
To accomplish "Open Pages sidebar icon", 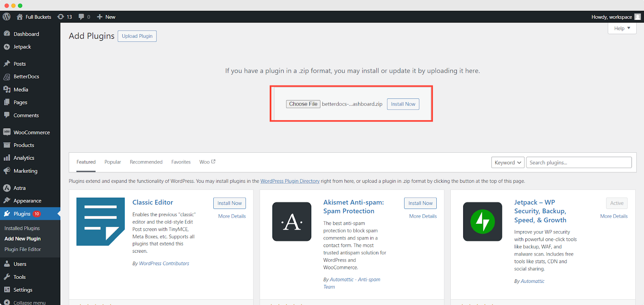I will (x=7, y=102).
